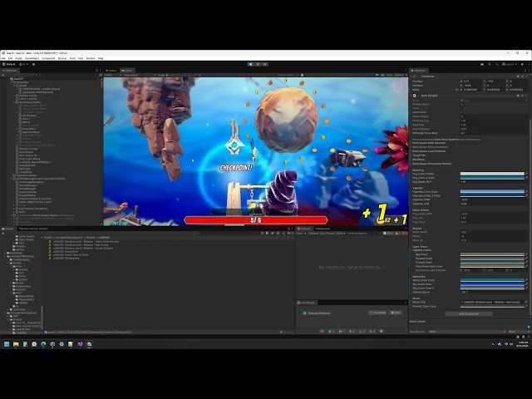Open the Free Aspect resolution dropdown
Viewport: 532px width, 399px height.
[x=139, y=75]
